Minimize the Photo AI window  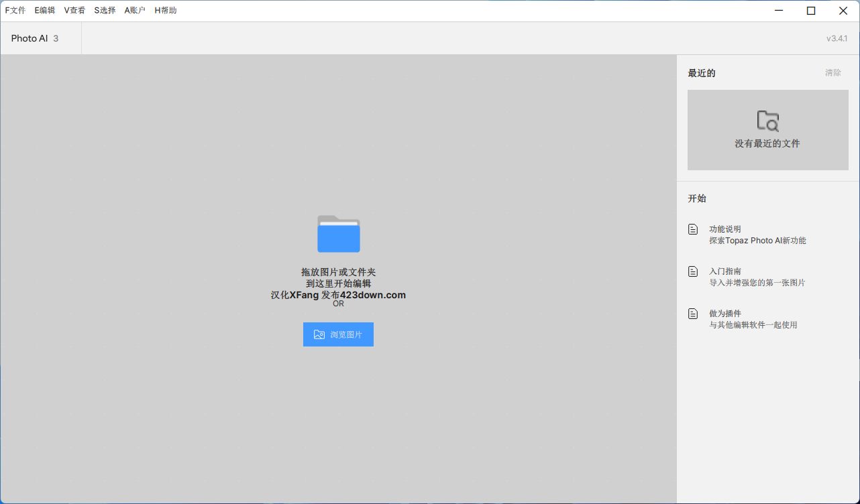779,11
